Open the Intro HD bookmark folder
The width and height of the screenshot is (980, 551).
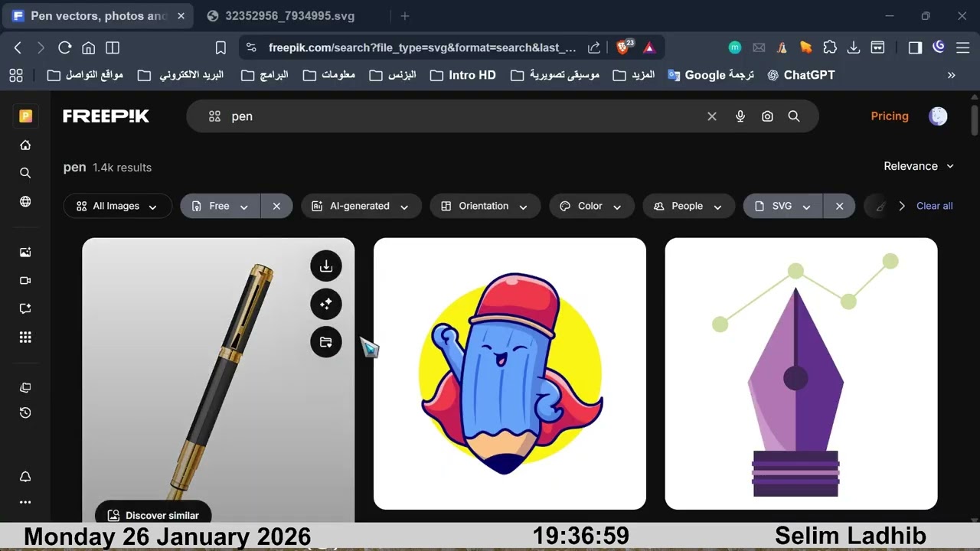(463, 75)
